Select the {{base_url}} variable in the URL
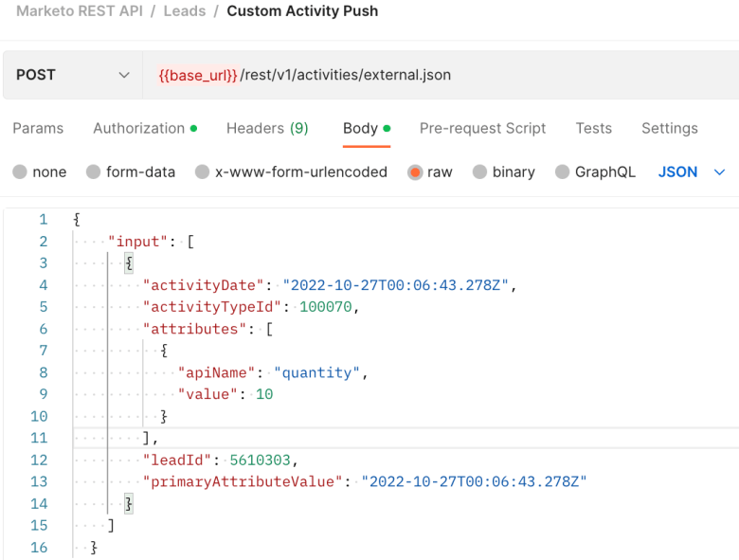 coord(198,75)
